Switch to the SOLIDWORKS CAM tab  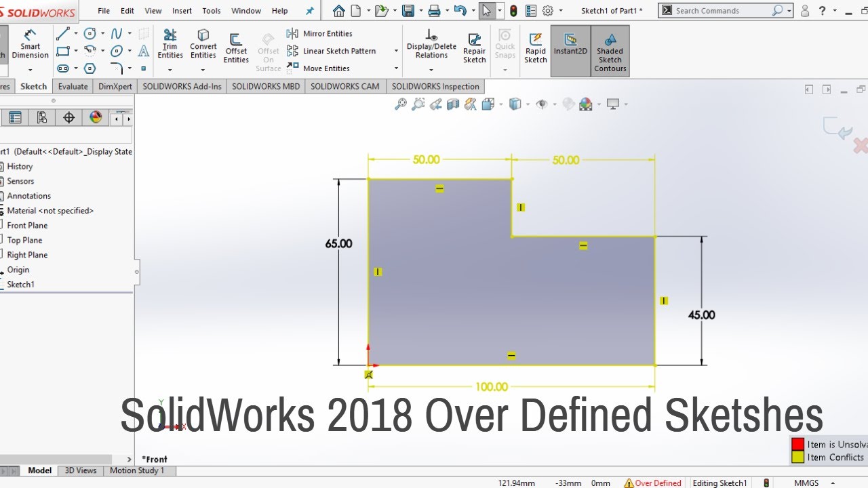345,86
